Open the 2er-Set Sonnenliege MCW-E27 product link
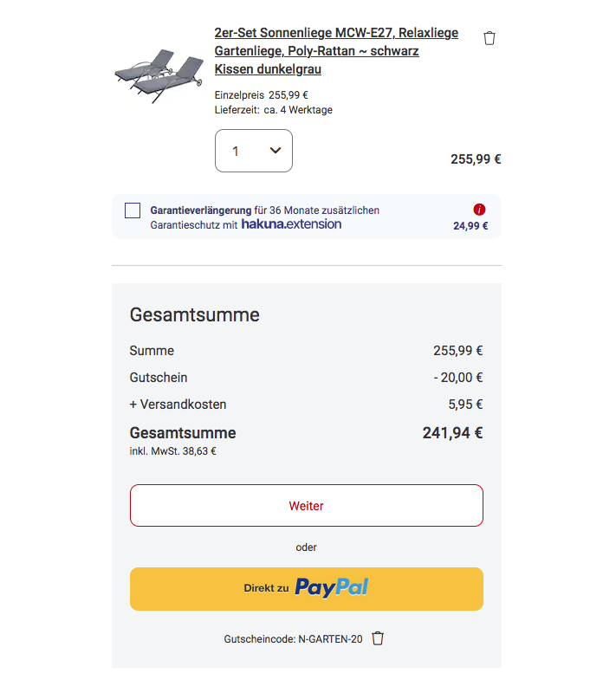Screen dimensions: 616x680 (336, 51)
